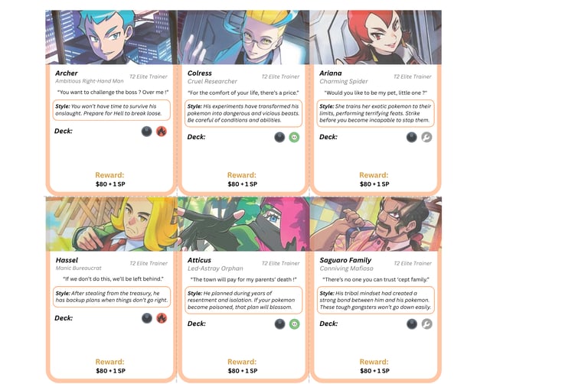Select Ariana's red-haired portrait artwork
Screen dimensions: 588x384
pos(375,37)
